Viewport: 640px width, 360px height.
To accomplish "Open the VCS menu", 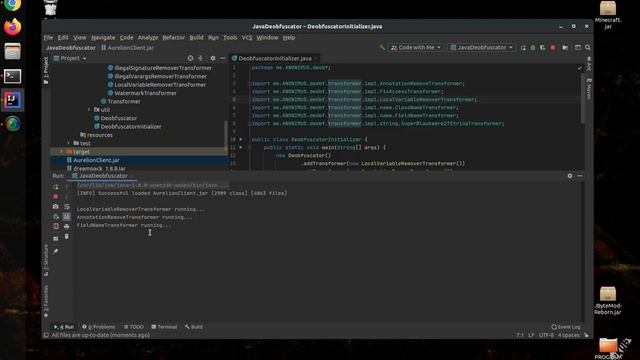I will coord(247,38).
